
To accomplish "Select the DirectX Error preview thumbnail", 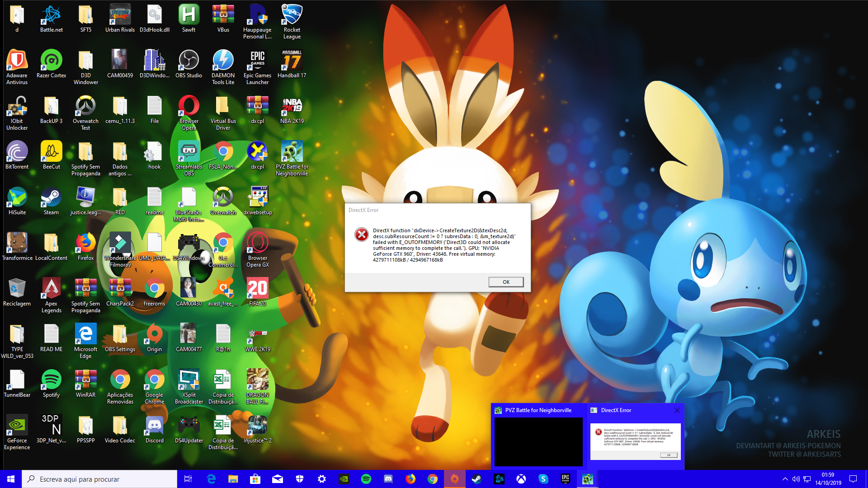I will [635, 441].
